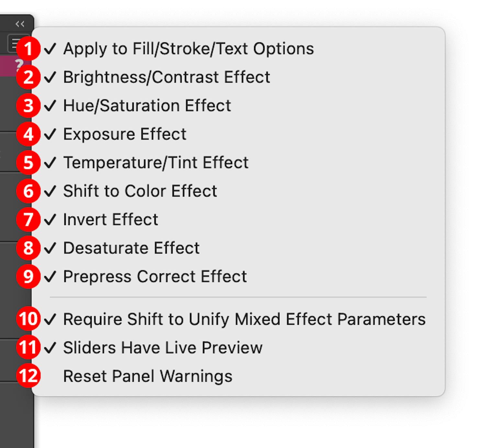Turn off the Invert Effect
This screenshot has height=448, width=483.
110,219
